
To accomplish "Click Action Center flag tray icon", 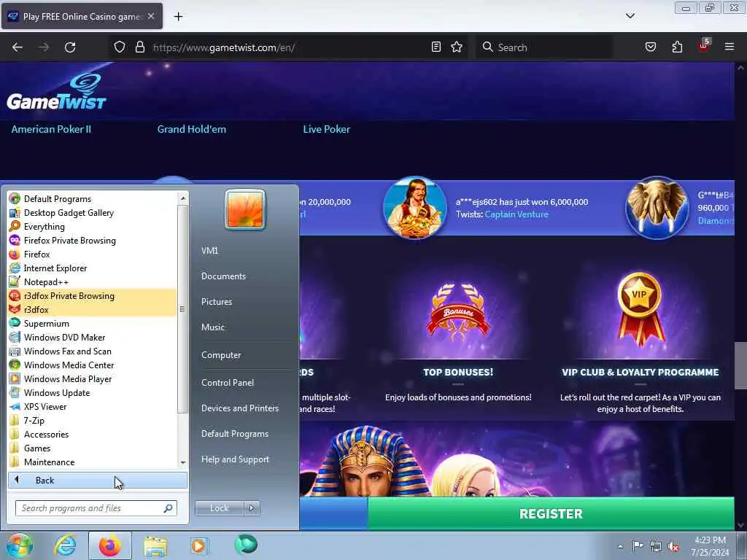I will (637, 545).
